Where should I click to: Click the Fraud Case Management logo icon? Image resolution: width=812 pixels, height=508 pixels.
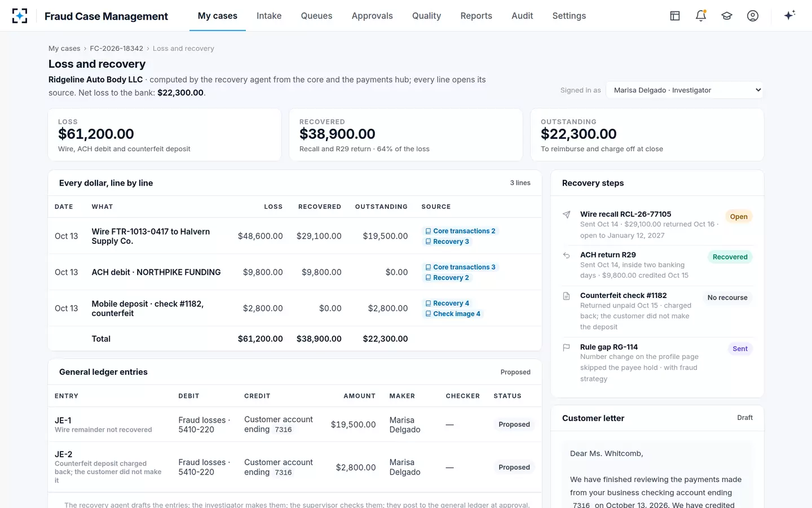pos(20,16)
